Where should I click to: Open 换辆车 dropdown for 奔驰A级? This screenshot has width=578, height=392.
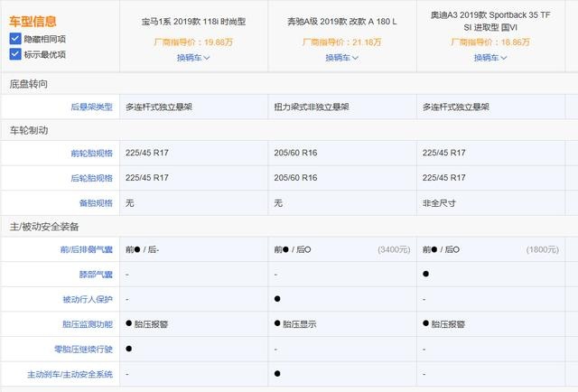342,58
